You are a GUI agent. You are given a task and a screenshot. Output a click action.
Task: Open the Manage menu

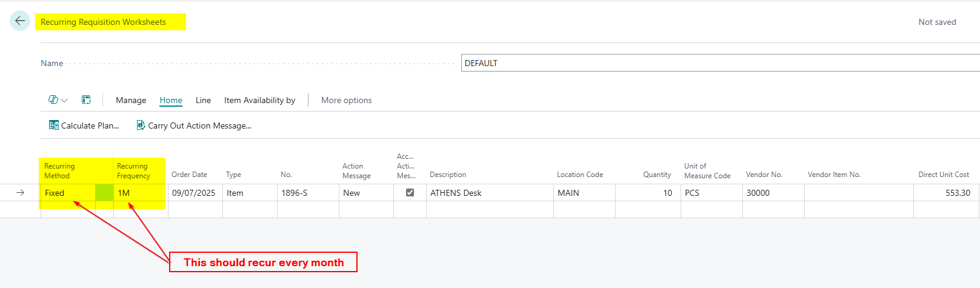(x=131, y=100)
